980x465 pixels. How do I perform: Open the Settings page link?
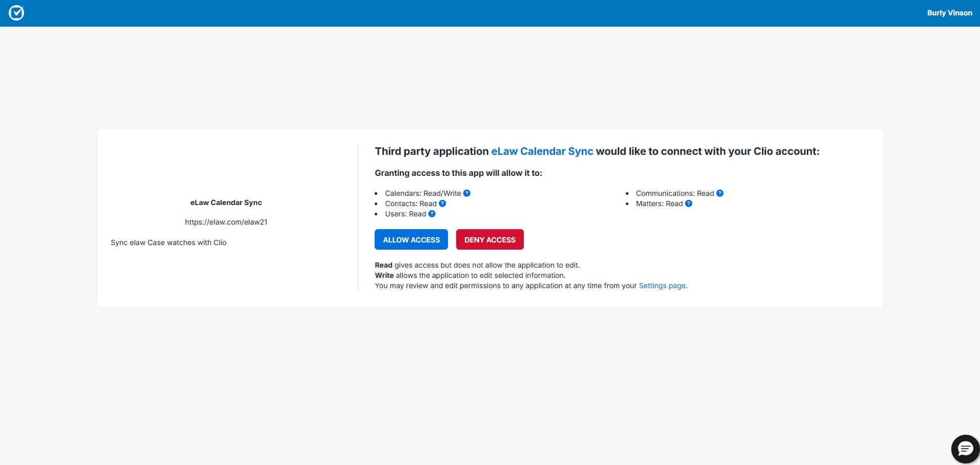(x=662, y=286)
